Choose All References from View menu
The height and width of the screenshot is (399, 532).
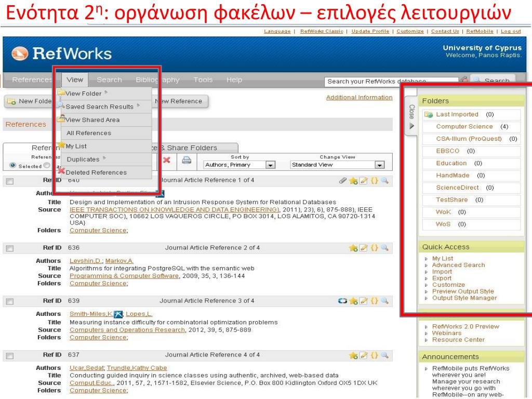pyautogui.click(x=89, y=133)
